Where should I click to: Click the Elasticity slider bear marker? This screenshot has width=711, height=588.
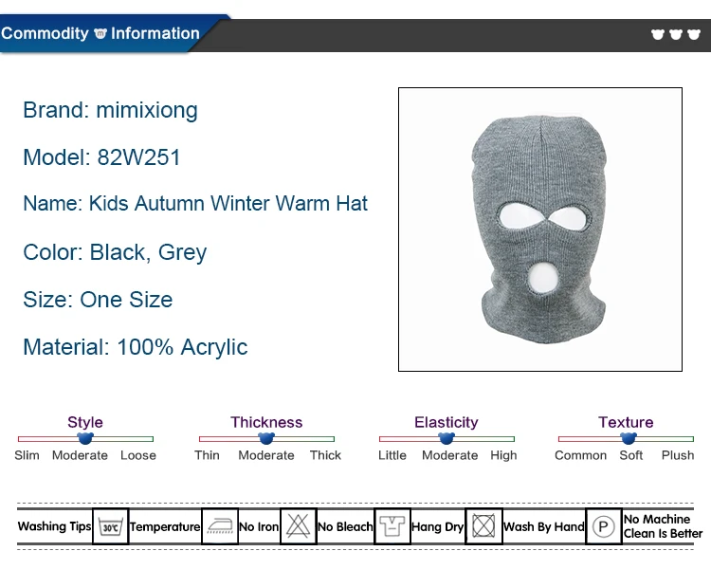(x=447, y=438)
